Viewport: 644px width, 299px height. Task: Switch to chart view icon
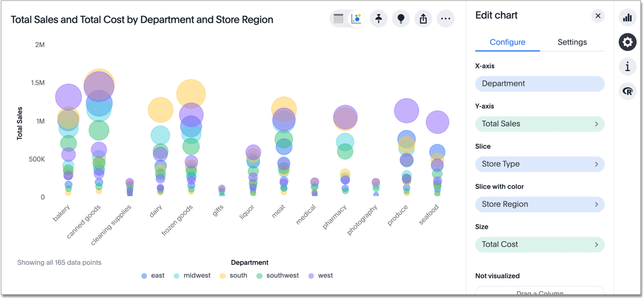(356, 19)
